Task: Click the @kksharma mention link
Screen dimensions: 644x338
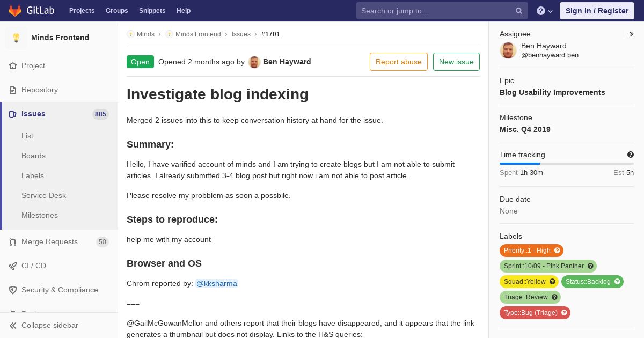Action: pyautogui.click(x=217, y=283)
